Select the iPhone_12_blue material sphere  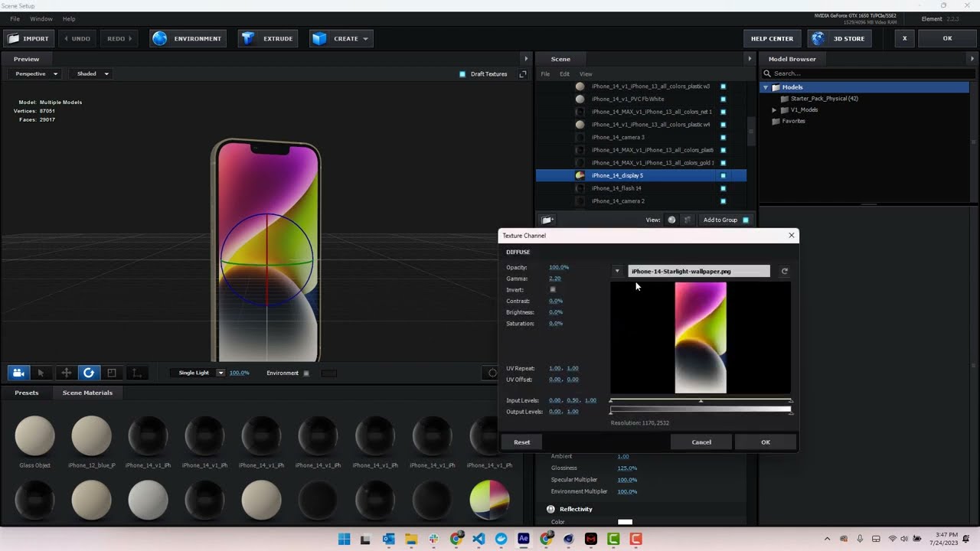pyautogui.click(x=91, y=435)
